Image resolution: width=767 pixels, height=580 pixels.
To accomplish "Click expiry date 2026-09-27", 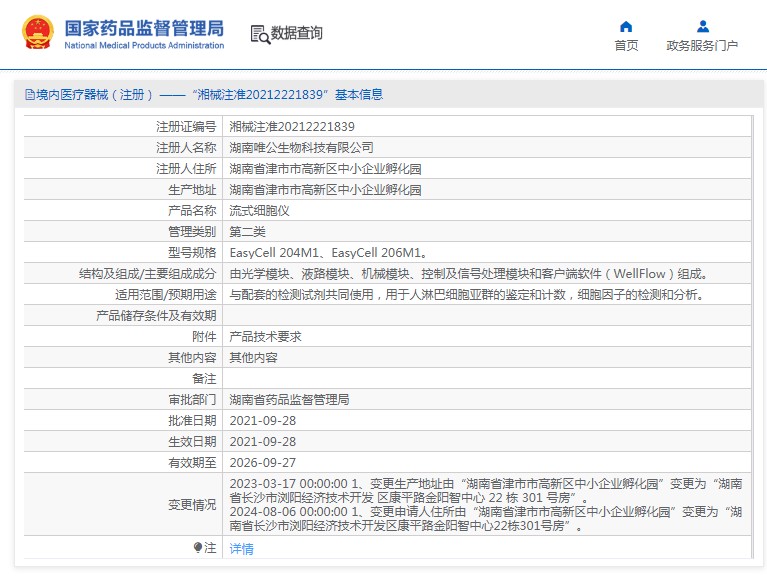I will (x=263, y=463).
